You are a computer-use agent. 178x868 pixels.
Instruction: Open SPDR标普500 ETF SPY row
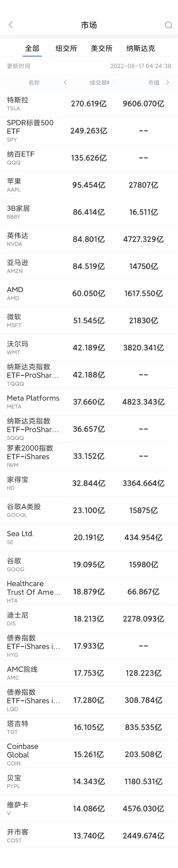(89, 131)
